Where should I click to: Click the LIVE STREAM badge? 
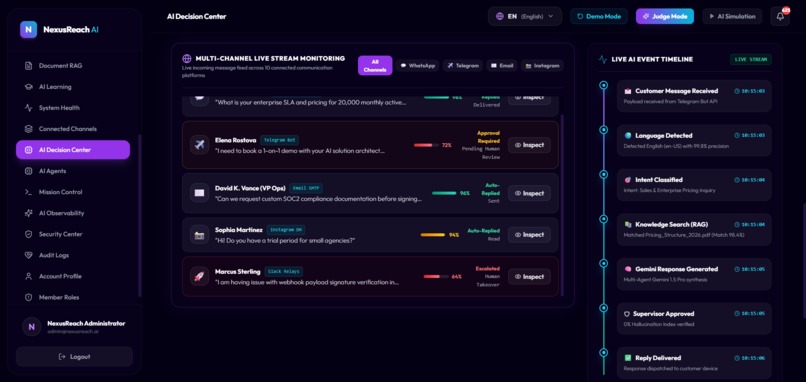[750, 60]
